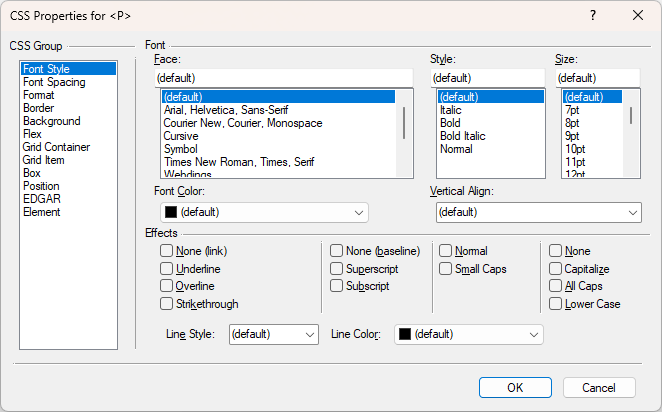The height and width of the screenshot is (412, 662).
Task: Click the Cancel button
Action: pos(599,387)
